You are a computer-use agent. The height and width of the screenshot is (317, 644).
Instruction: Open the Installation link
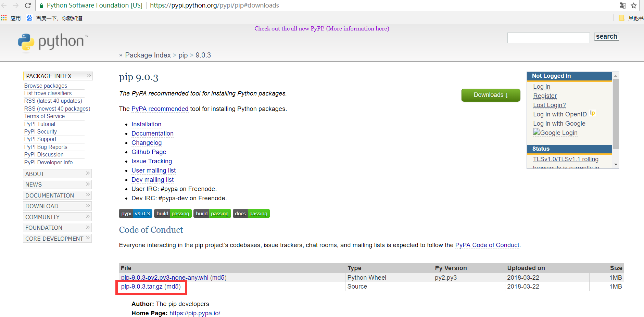[146, 124]
